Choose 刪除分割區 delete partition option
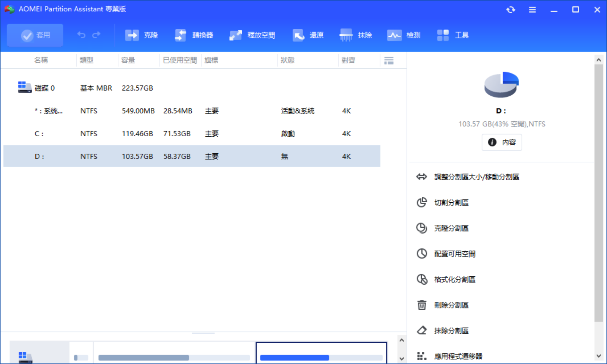Viewport: 607px width, 364px height. click(x=442, y=305)
